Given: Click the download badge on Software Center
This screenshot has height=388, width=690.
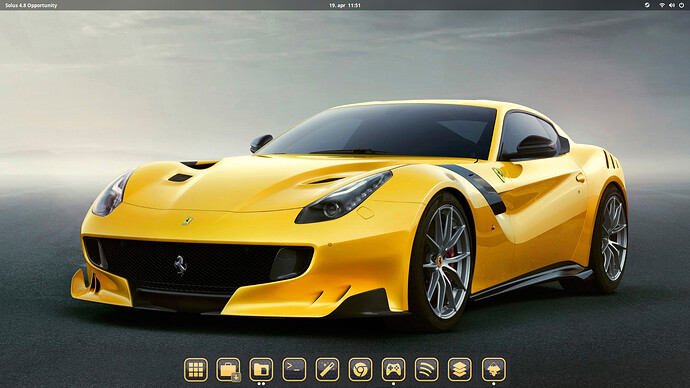Looking at the screenshot, I should [x=236, y=377].
